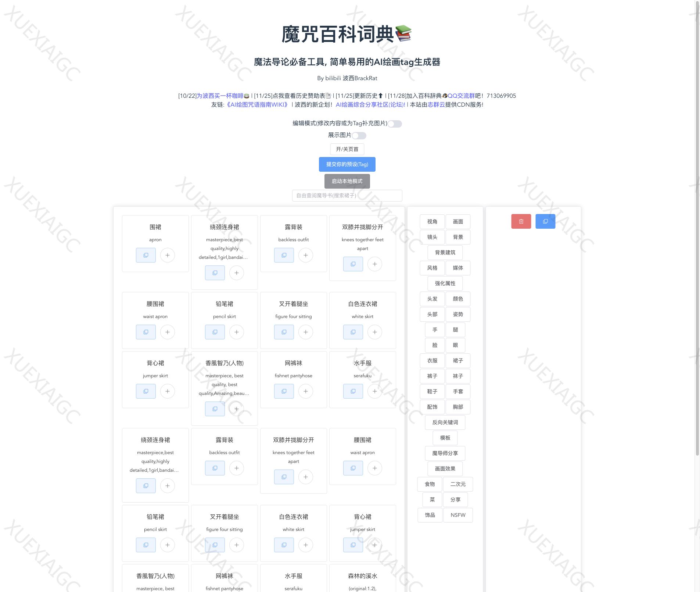700x592 pixels.
Task: Copy the first white skirt tag
Action: 353,332
